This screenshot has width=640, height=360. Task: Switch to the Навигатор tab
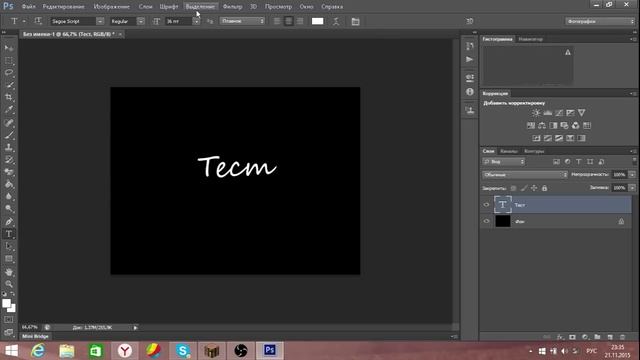[x=531, y=39]
